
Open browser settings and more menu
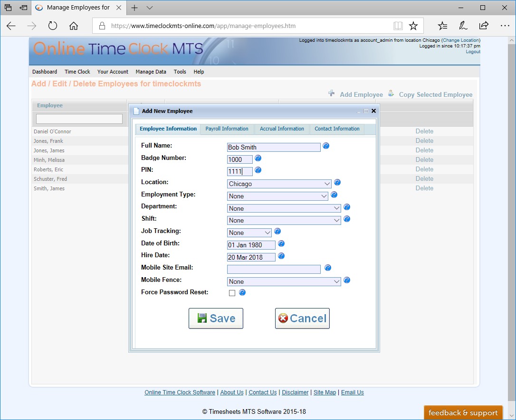(x=505, y=26)
